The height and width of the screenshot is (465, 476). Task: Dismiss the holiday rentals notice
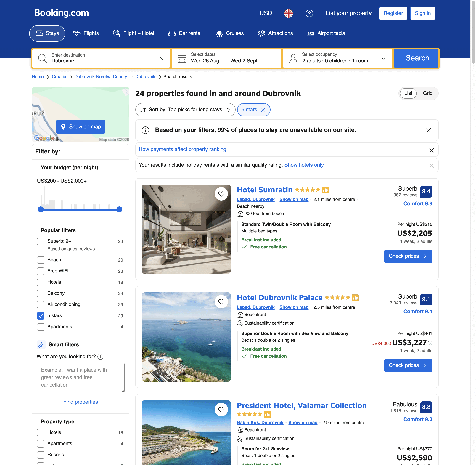point(431,166)
